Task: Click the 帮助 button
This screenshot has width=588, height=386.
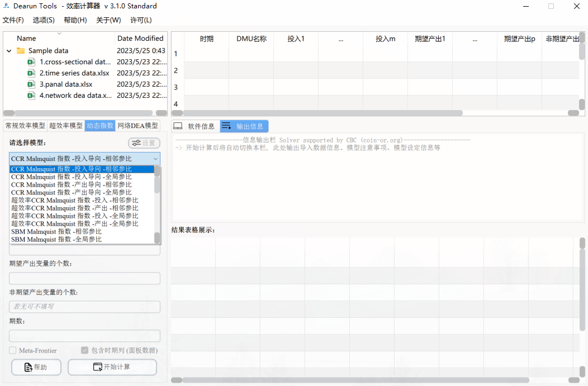Action: 36,367
